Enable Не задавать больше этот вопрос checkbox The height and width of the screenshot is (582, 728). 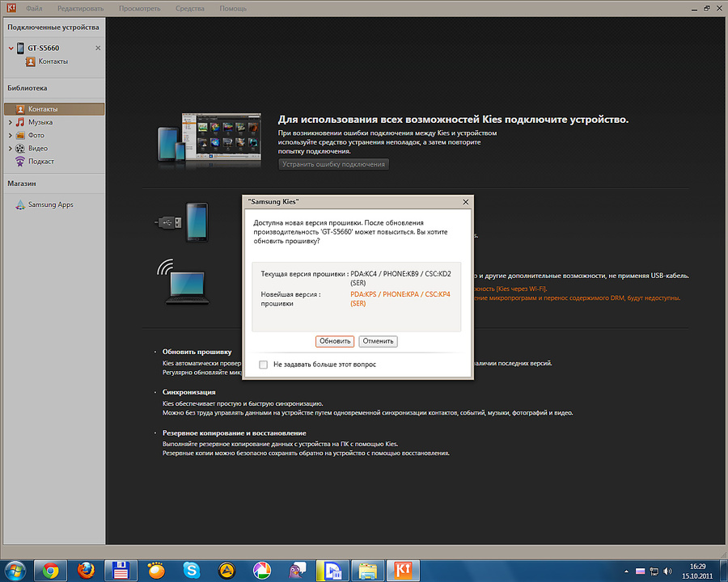click(263, 365)
